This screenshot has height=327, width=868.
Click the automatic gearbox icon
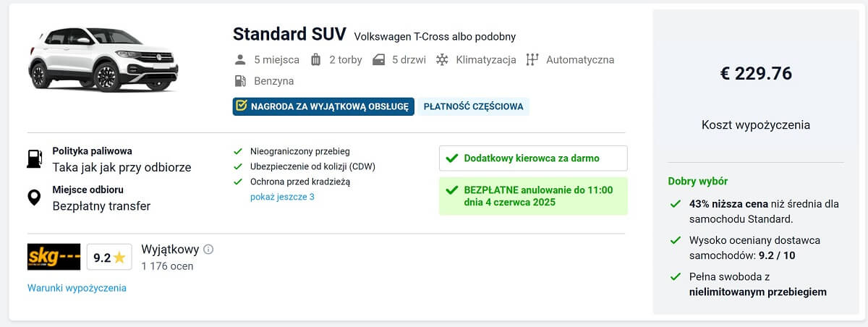click(x=532, y=60)
